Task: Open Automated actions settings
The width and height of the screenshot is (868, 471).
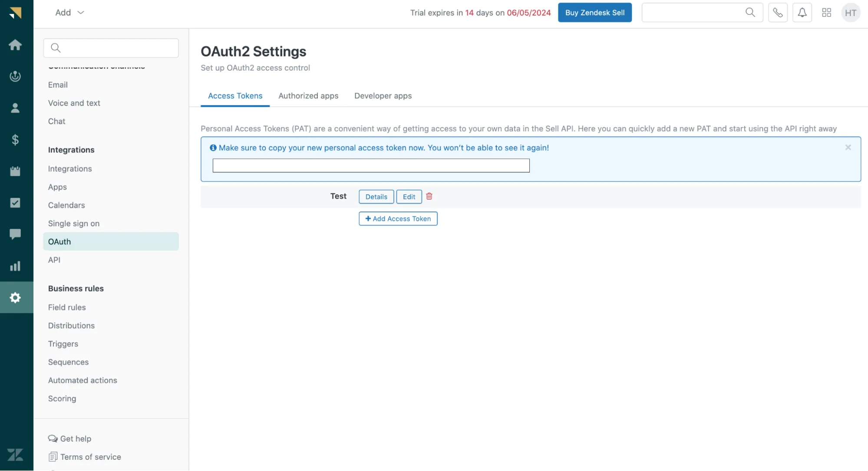Action: pyautogui.click(x=83, y=380)
